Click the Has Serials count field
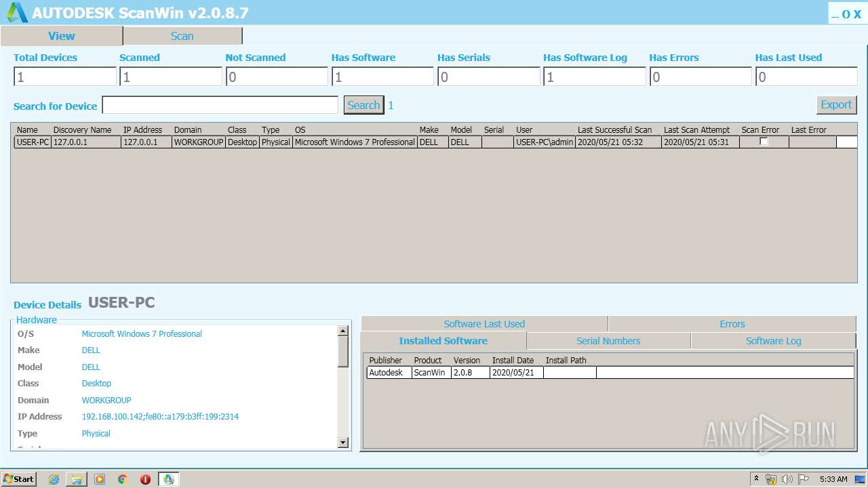The width and height of the screenshot is (868, 488). (x=488, y=77)
